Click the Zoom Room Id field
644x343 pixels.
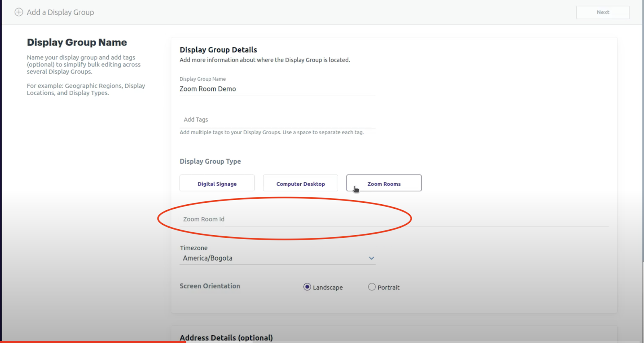point(394,219)
